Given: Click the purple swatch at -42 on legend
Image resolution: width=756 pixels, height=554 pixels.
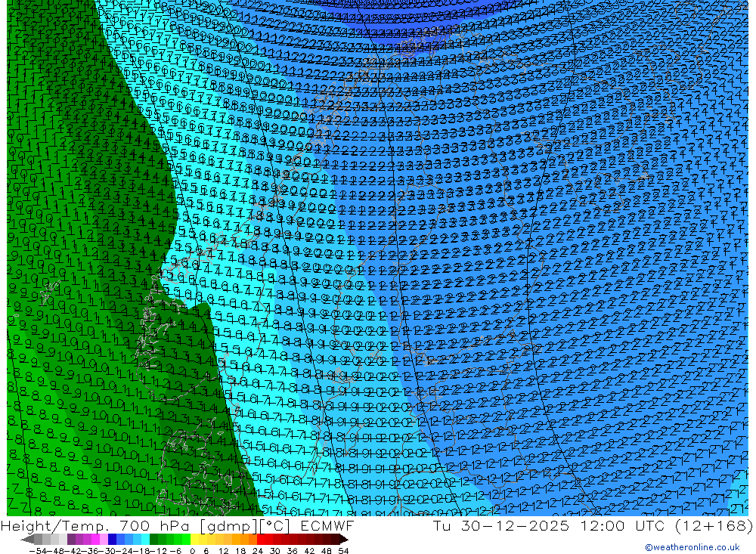Looking at the screenshot, I should click(x=71, y=540).
